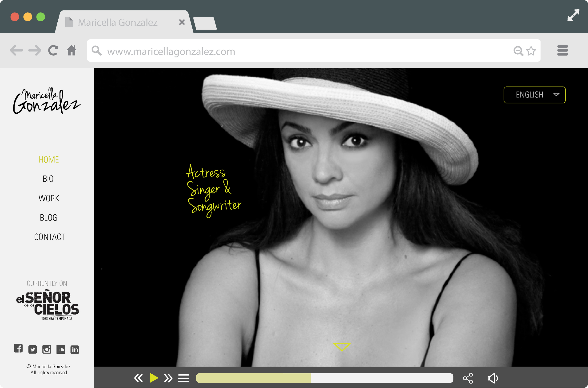This screenshot has width=588, height=388.
Task: Bookmark the page with the star icon
Action: click(x=531, y=51)
